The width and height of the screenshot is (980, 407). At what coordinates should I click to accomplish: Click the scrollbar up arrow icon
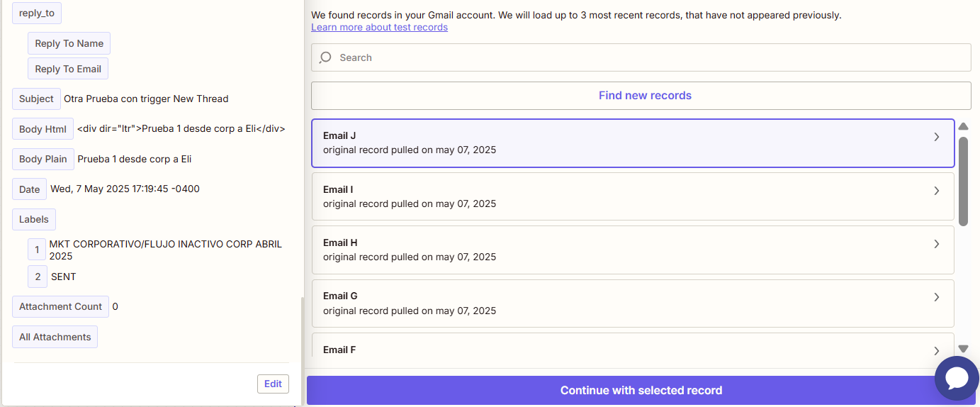click(964, 126)
